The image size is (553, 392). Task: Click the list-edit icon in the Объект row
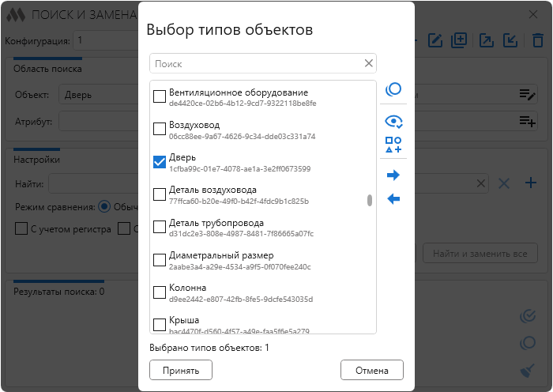pos(527,95)
